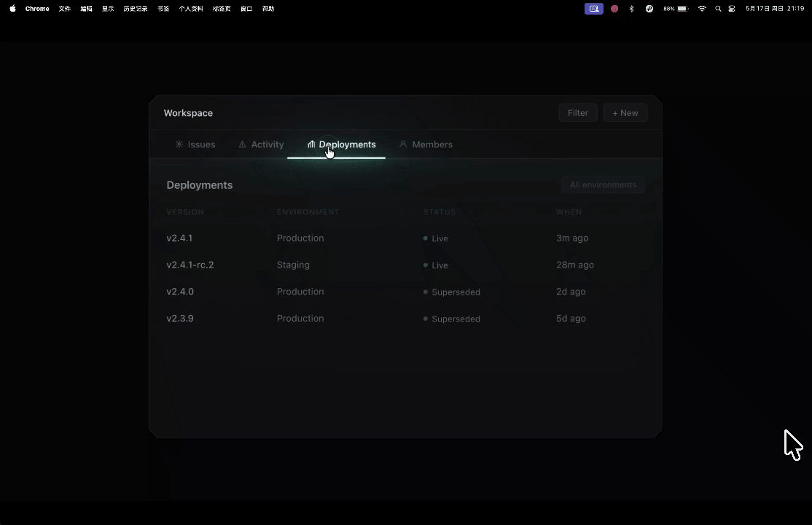Click status dot for v2.4.1-rc.2 row
This screenshot has height=525, width=812.
click(x=425, y=265)
